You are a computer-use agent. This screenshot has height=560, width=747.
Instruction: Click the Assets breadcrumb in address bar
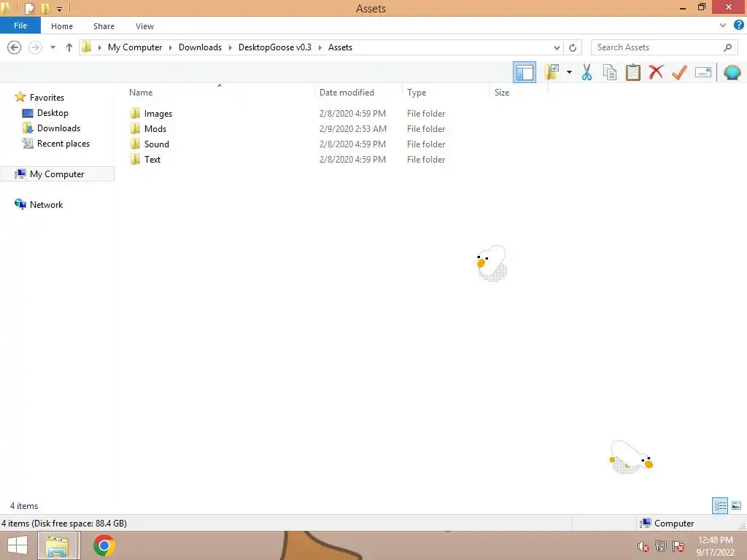click(340, 47)
